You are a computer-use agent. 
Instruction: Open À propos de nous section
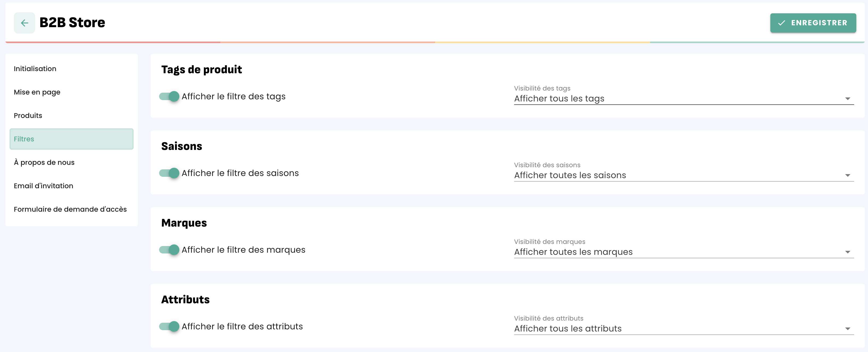[44, 162]
